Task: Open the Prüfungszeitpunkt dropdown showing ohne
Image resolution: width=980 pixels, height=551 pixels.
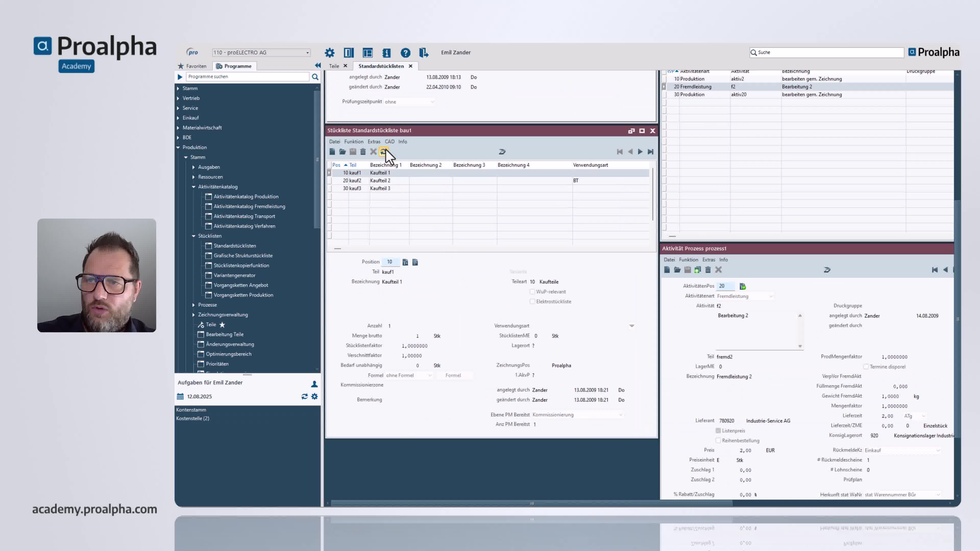Action: (x=433, y=102)
